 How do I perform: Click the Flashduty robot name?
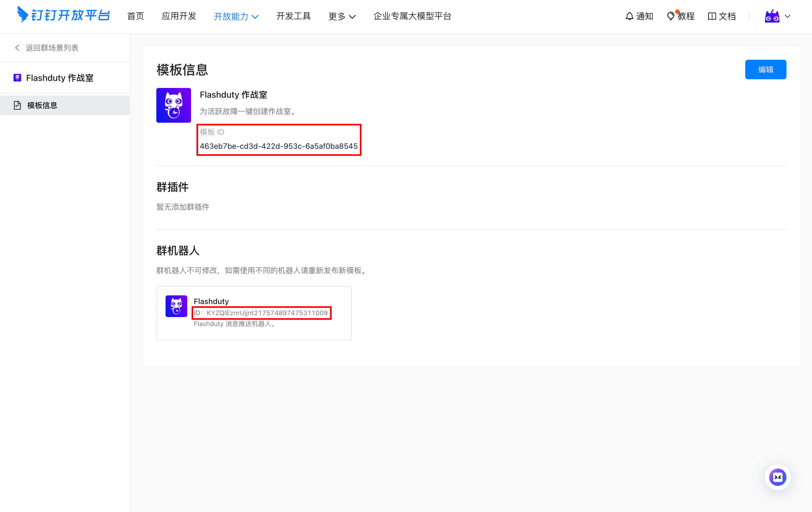(211, 301)
